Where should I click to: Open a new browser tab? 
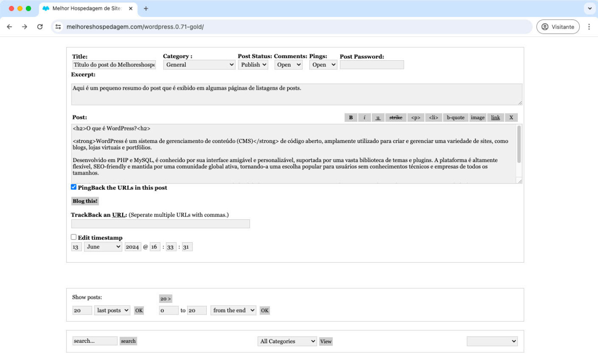[146, 9]
